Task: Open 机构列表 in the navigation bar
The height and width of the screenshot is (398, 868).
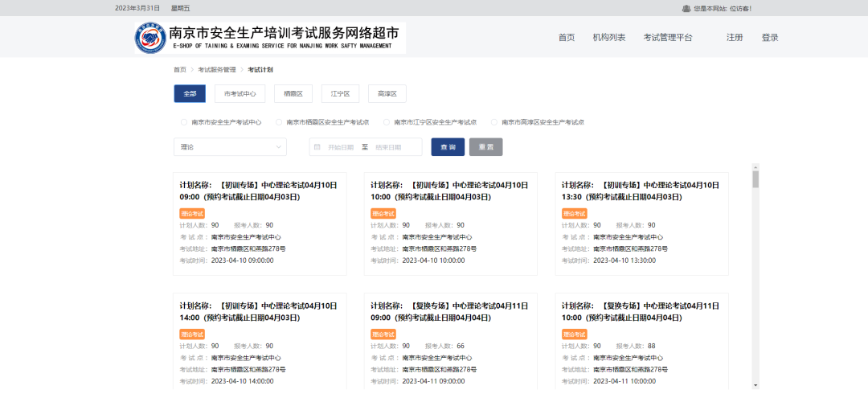Action: [x=608, y=38]
